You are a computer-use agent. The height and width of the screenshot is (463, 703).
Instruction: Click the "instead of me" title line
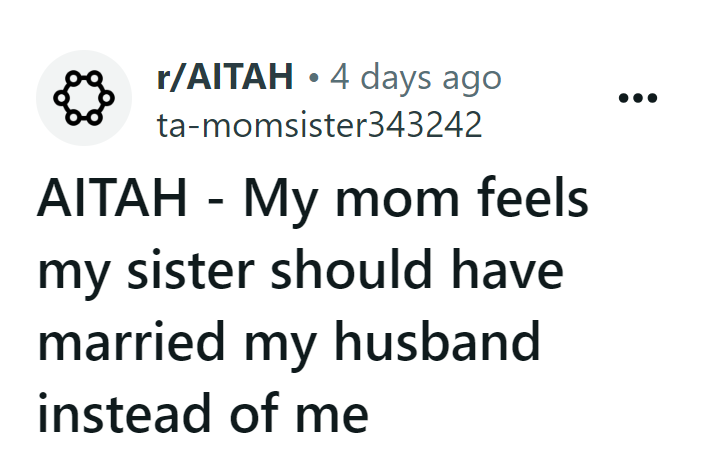tap(203, 410)
